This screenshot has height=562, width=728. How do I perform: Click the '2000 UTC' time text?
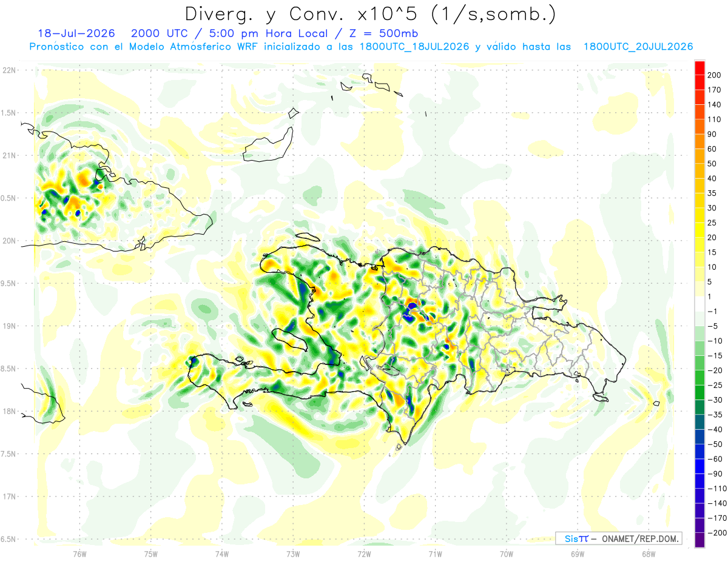click(160, 33)
